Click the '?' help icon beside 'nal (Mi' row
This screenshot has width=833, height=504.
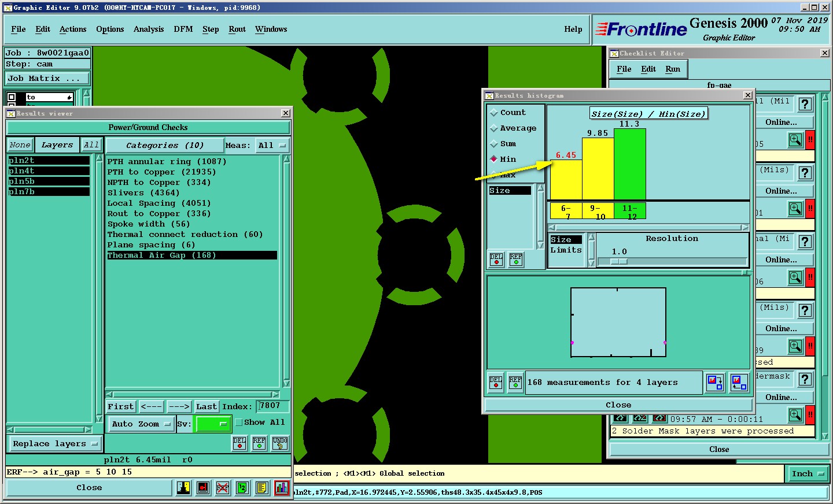pyautogui.click(x=805, y=242)
